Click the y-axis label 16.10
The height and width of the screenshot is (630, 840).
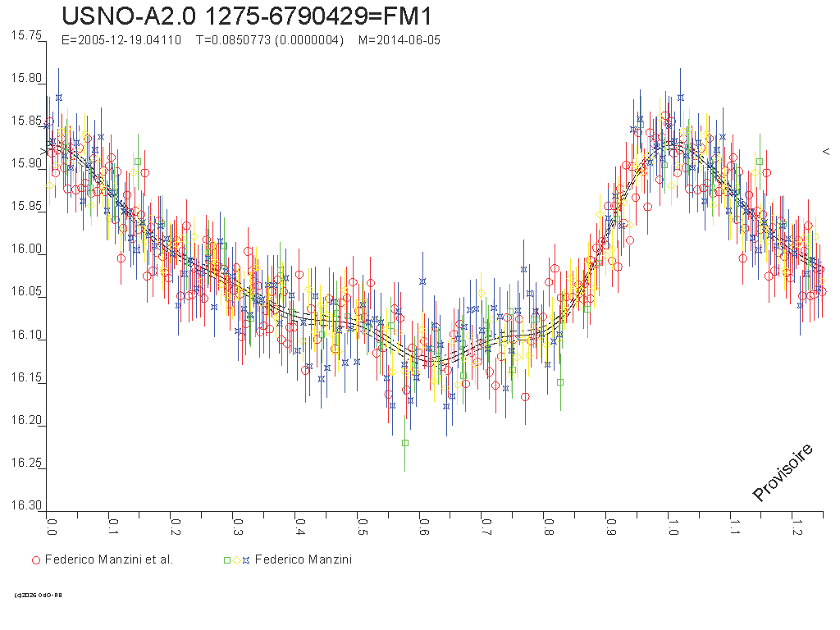coord(26,335)
